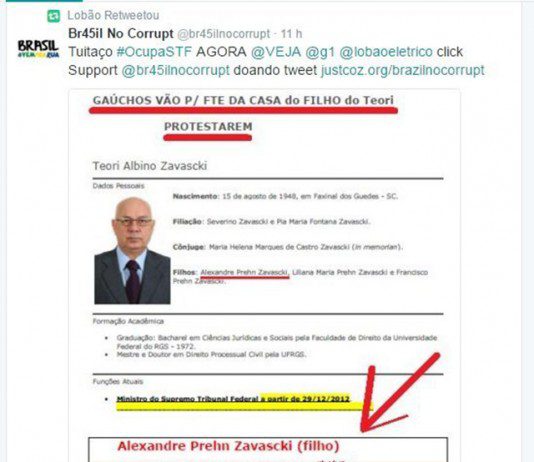Click the red Alexandre Prehn Zavascki (filho) heading

228,446
